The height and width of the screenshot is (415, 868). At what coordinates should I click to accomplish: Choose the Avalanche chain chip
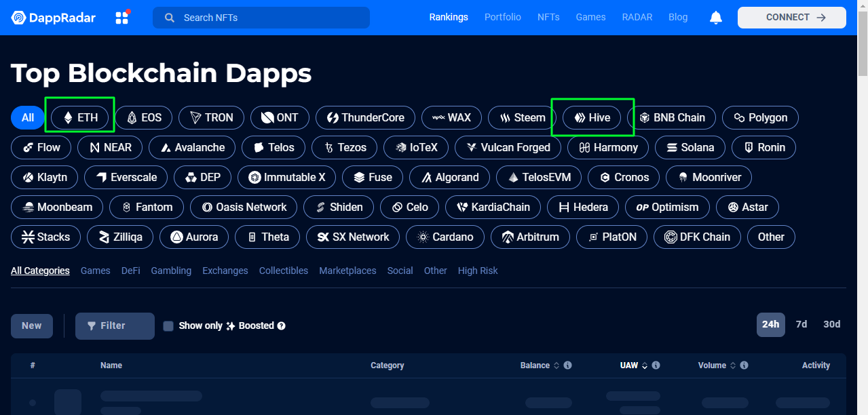193,147
